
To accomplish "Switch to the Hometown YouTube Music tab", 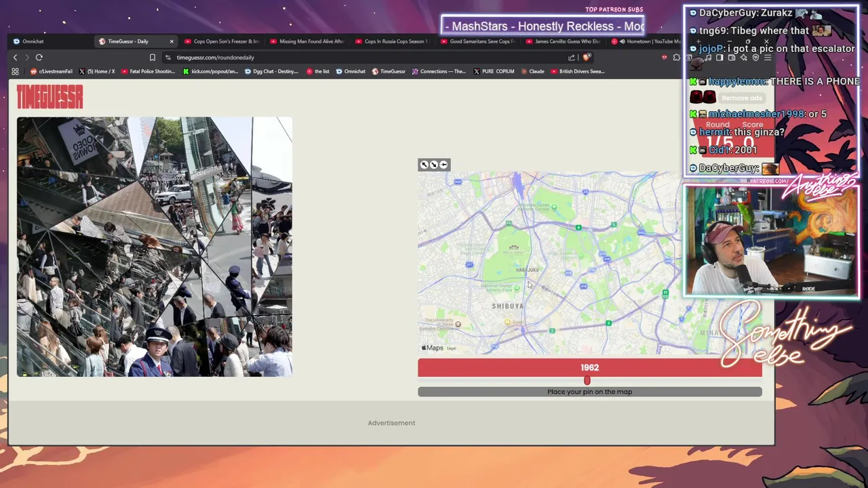I will click(646, 41).
